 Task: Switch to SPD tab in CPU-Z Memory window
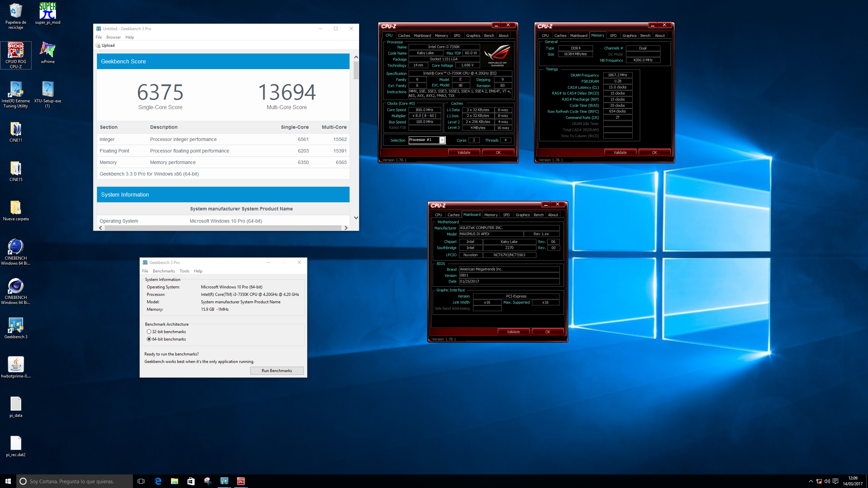click(x=613, y=36)
